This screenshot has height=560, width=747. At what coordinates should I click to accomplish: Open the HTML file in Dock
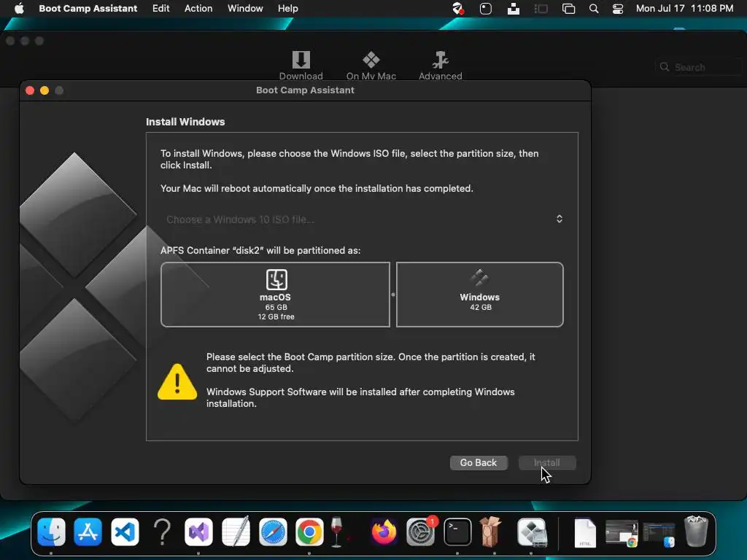pos(585,533)
